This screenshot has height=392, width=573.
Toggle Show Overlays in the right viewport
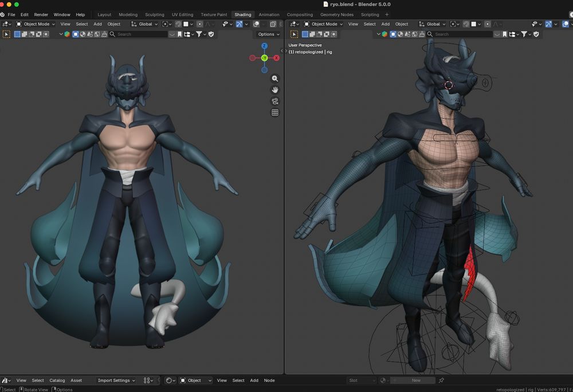[565, 24]
